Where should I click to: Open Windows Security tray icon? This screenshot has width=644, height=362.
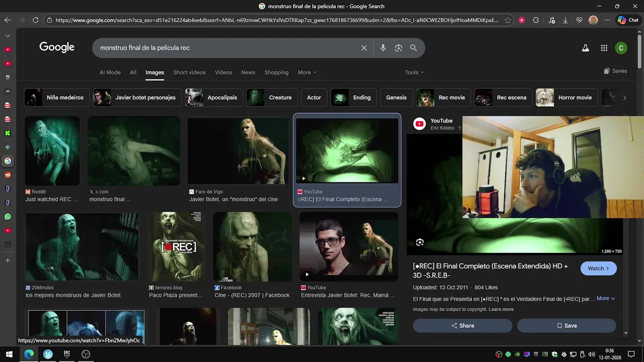tap(554, 354)
